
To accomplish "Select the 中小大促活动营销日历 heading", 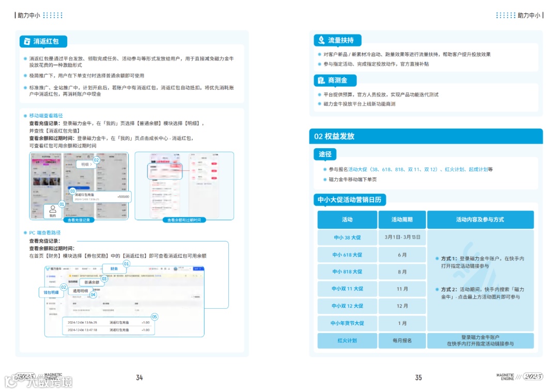I will click(349, 199).
